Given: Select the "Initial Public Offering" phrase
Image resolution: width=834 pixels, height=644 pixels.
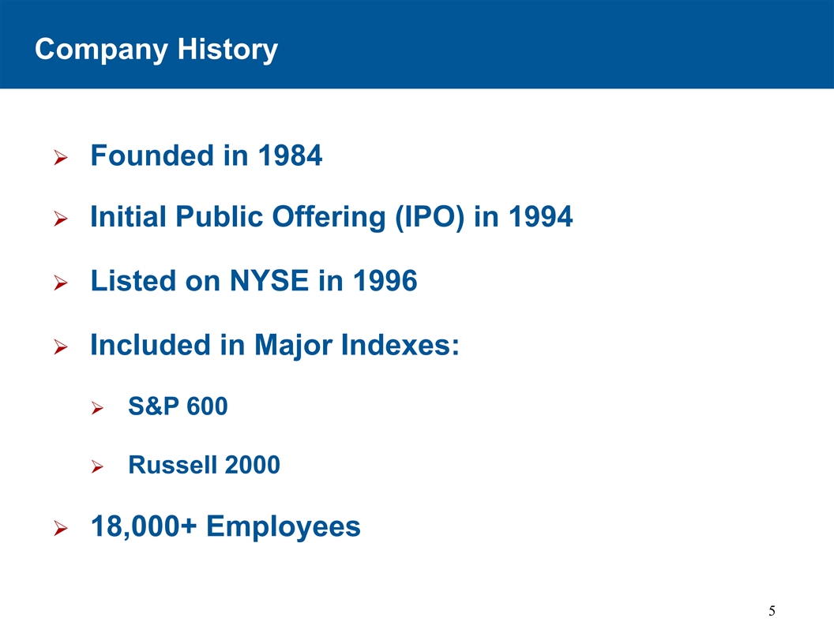Looking at the screenshot, I should click(238, 217).
